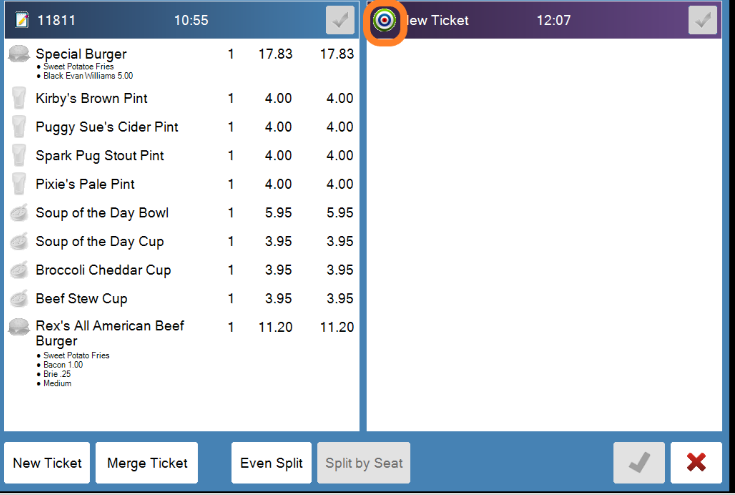Click the 11.20 total for Rex's burger

click(337, 327)
